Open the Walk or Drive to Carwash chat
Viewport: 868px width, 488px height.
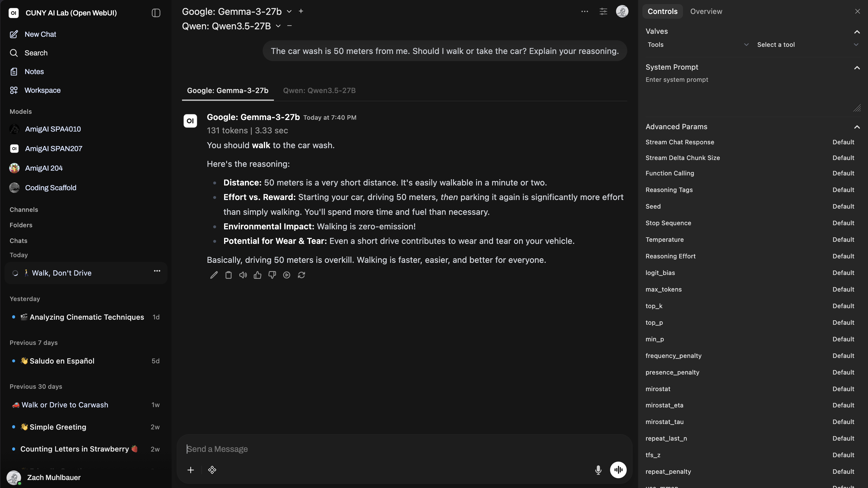[x=86, y=405]
